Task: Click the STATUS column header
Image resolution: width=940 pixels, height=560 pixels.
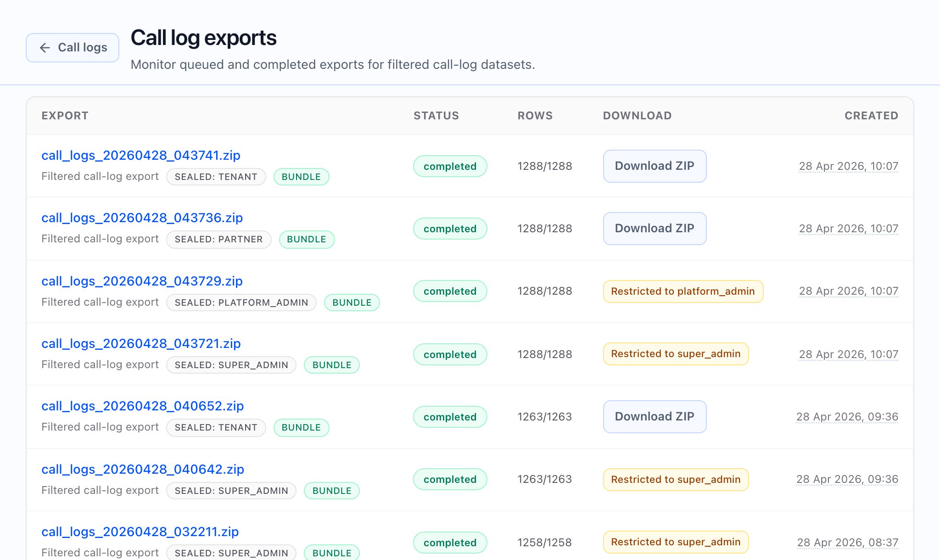Action: coord(436,116)
